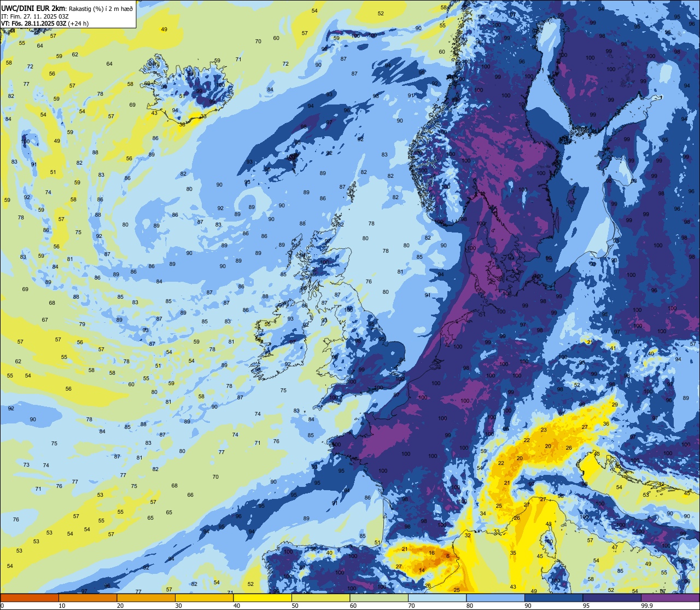Click the "10" label on the color scale
The height and width of the screenshot is (610, 700).
(62, 606)
